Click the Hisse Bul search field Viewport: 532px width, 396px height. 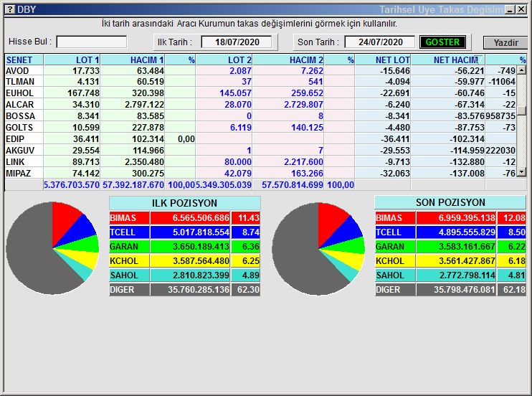coord(92,42)
